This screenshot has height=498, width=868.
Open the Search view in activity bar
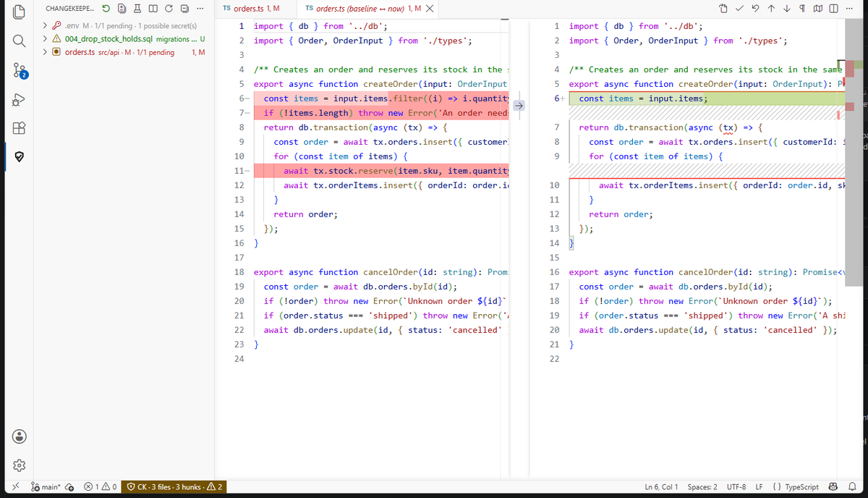[x=20, y=41]
